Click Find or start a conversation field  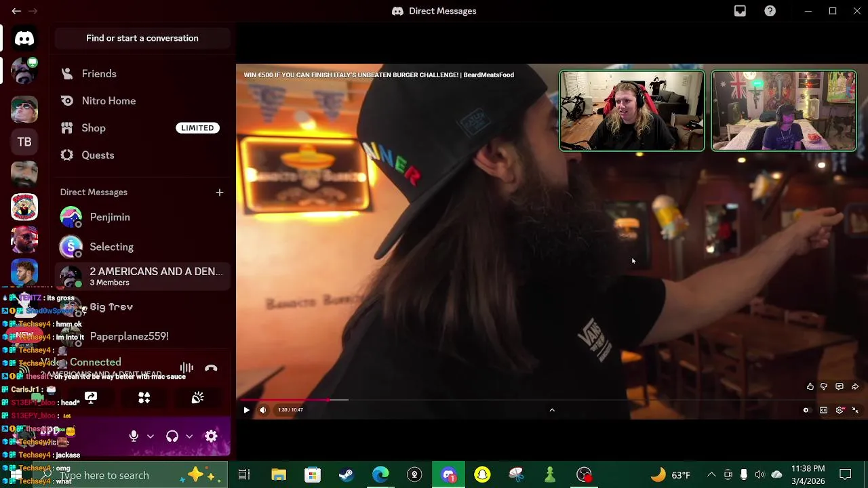tap(142, 39)
